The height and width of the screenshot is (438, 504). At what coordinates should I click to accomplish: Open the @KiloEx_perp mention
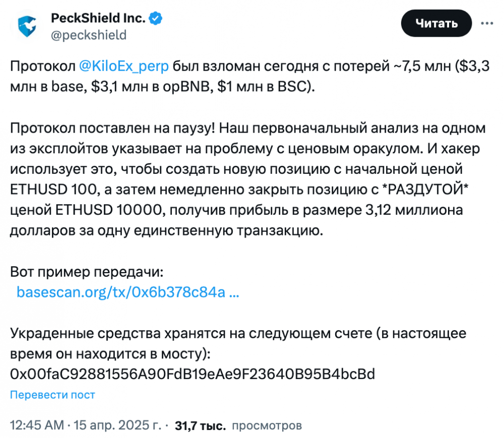pos(124,66)
